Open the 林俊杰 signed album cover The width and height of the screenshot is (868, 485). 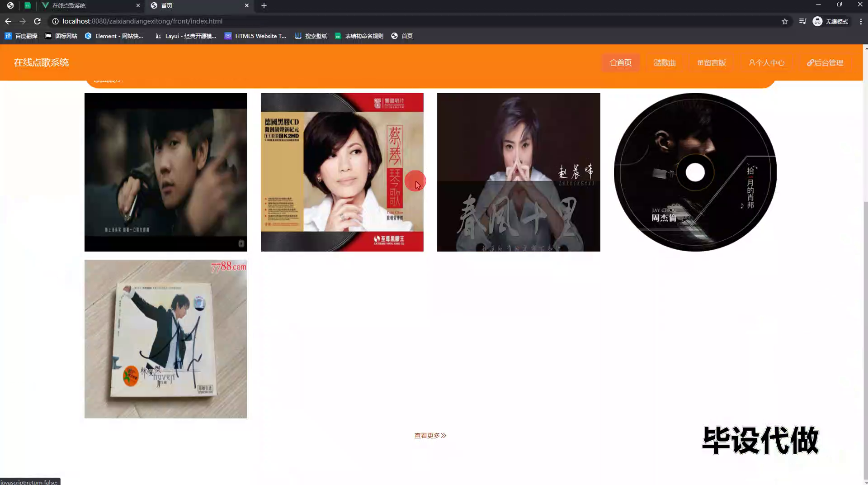tap(166, 339)
